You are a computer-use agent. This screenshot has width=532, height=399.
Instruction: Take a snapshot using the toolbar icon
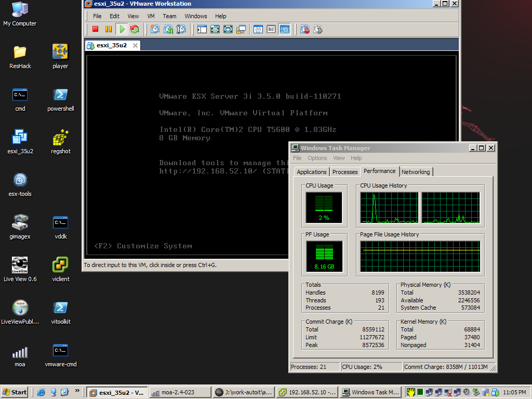[x=155, y=29]
